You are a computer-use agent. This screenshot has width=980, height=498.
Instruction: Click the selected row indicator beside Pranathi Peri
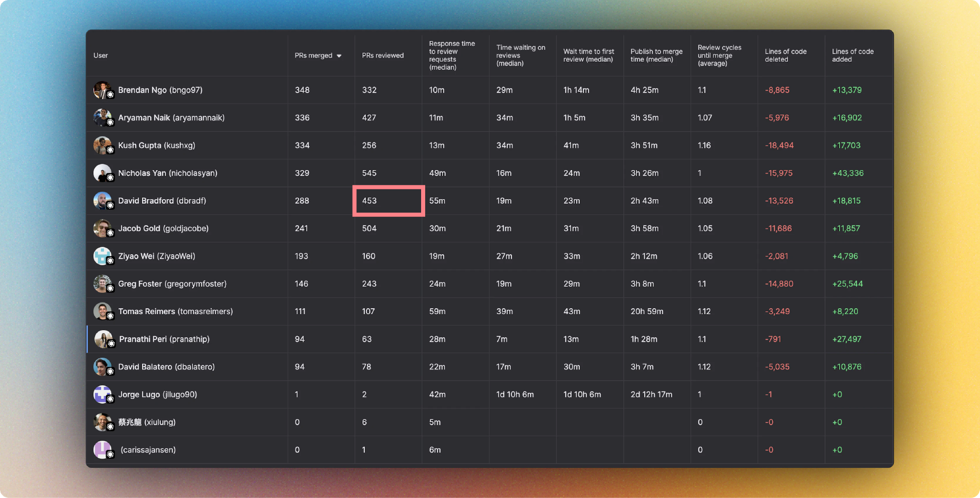point(87,339)
